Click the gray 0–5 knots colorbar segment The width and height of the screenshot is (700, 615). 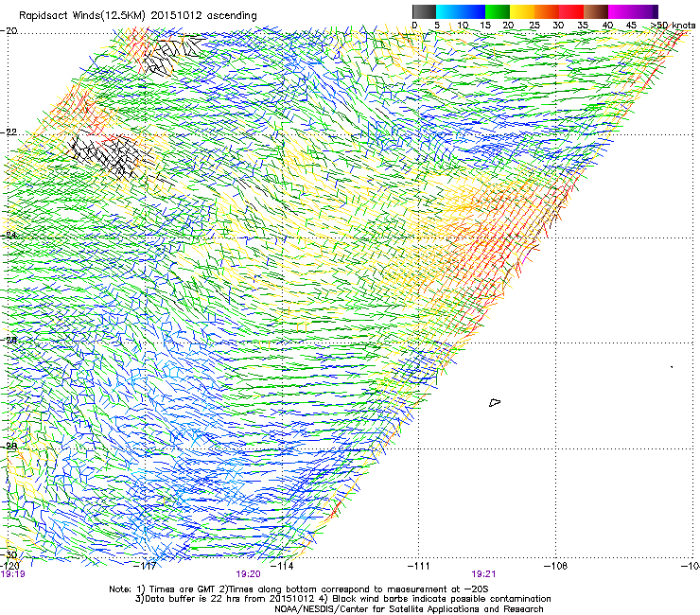click(424, 11)
